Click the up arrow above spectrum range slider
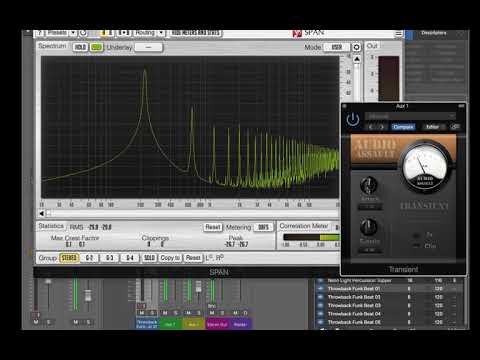Image resolution: width=480 pixels, height=360 pixels. coord(357,59)
